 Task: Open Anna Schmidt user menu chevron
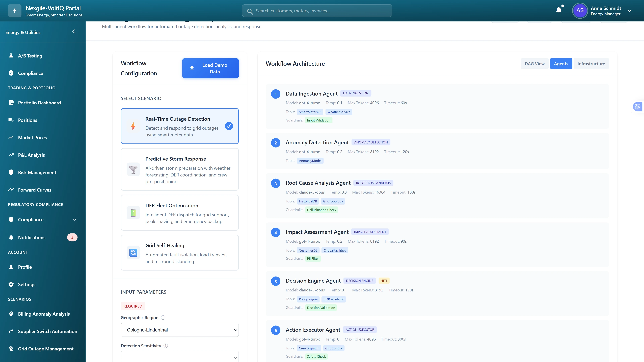[629, 11]
